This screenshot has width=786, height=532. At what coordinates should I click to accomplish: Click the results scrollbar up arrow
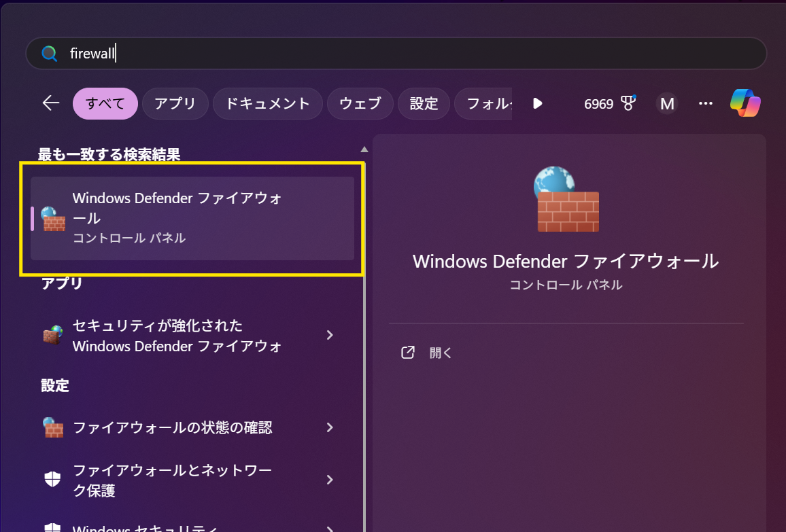364,149
